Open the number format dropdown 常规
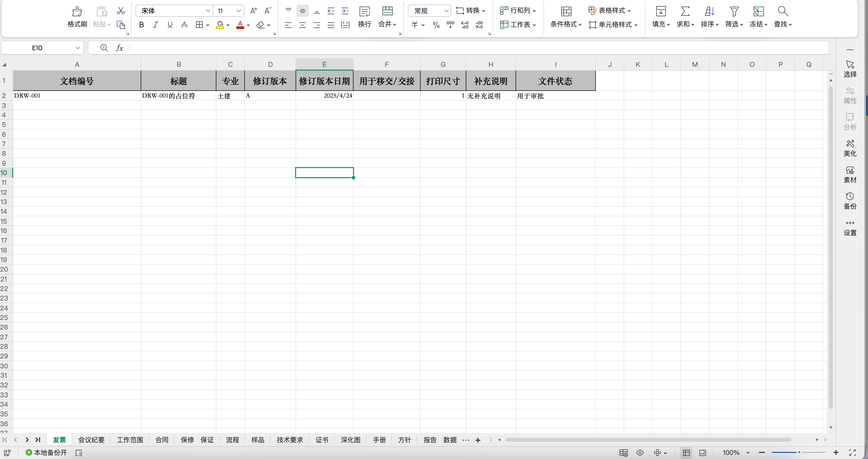This screenshot has width=868, height=459. point(446,11)
